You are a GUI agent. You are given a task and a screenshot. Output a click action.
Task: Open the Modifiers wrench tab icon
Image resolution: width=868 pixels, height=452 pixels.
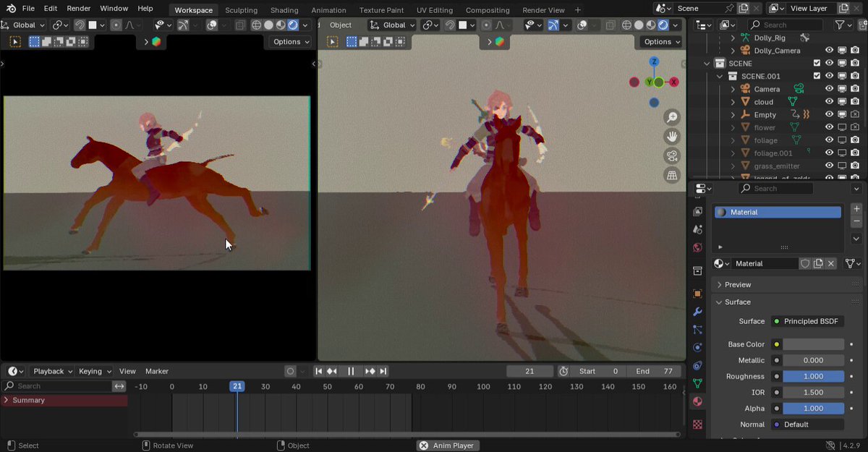click(x=697, y=312)
